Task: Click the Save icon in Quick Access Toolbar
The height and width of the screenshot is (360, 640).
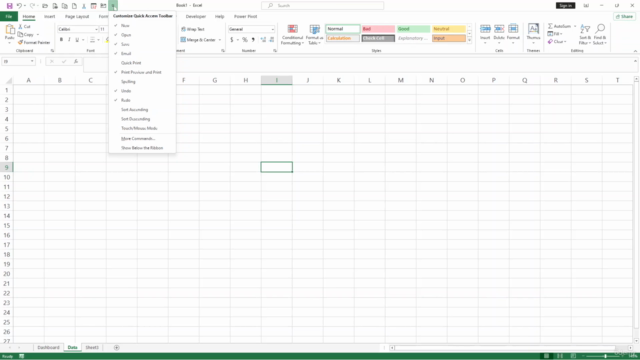Action: [x=9, y=6]
